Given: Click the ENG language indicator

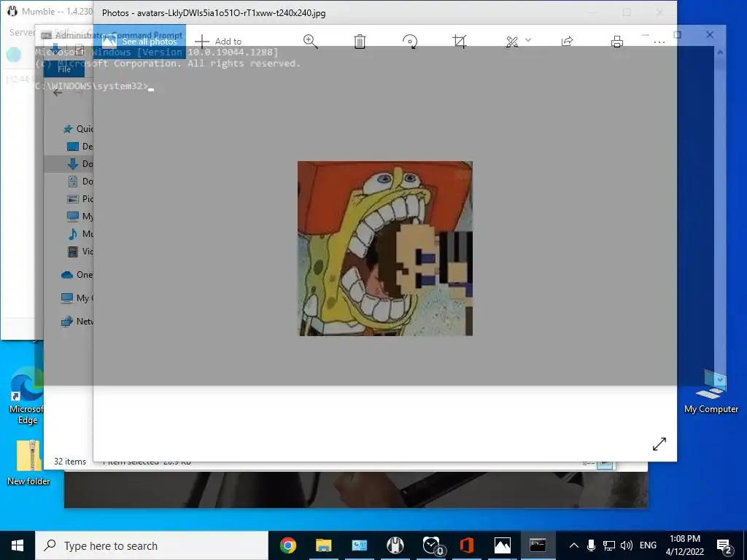Looking at the screenshot, I should [x=648, y=545].
